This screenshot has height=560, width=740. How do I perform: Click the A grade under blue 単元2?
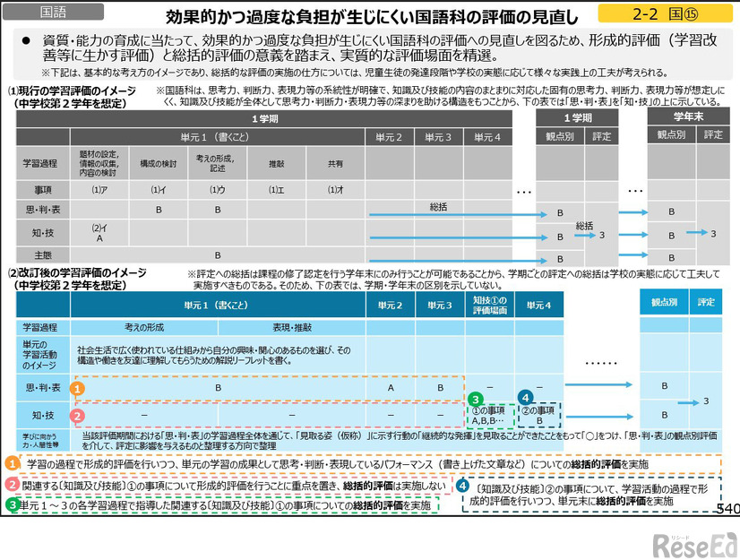point(391,388)
